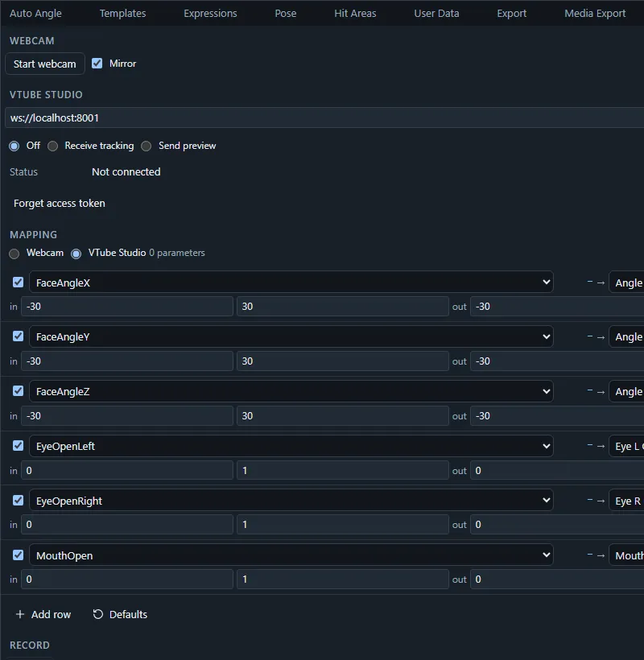Edit FaceAngleX out minimum field

[557, 307]
